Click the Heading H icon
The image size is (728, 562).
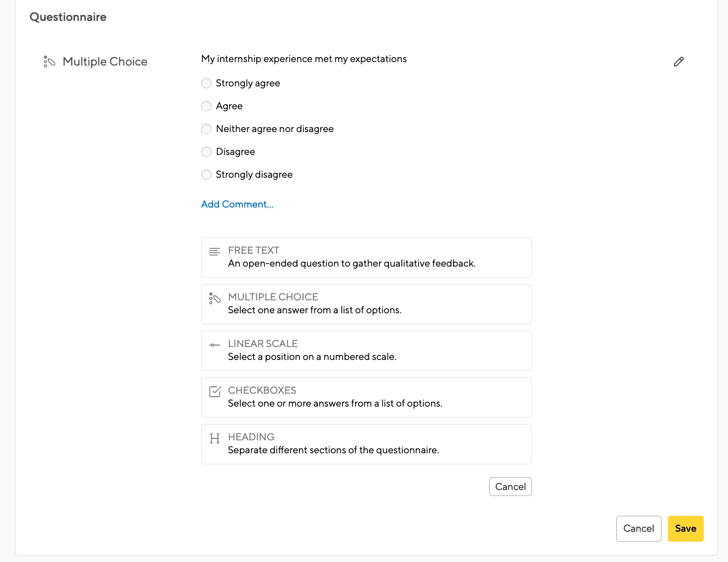(x=215, y=438)
